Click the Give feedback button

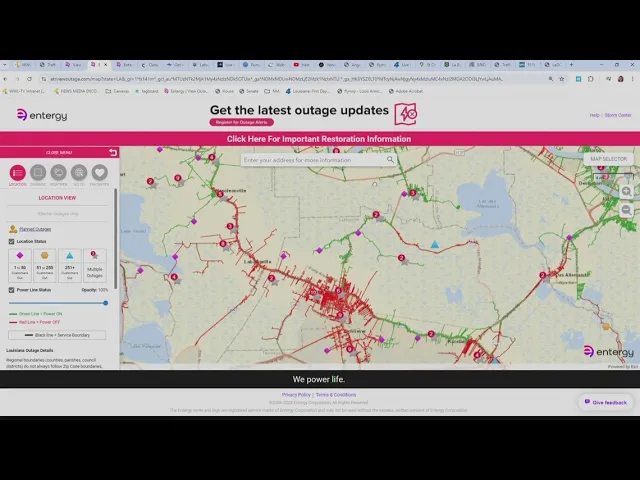(x=606, y=402)
